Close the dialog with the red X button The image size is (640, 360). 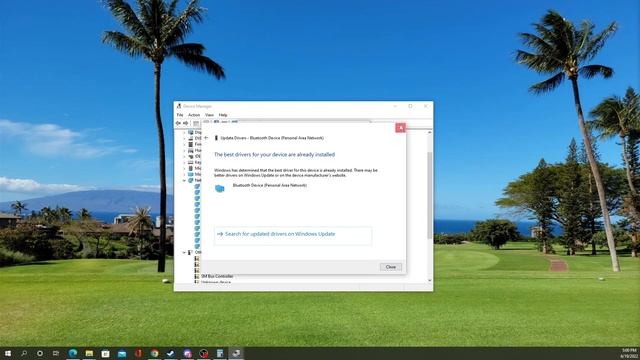[x=400, y=128]
